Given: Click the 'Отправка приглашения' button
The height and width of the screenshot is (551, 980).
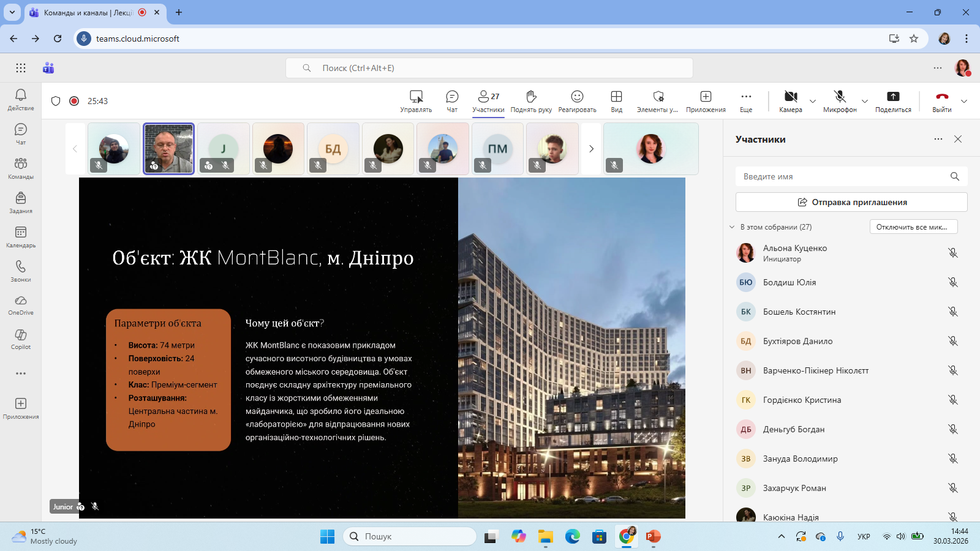Looking at the screenshot, I should point(851,202).
